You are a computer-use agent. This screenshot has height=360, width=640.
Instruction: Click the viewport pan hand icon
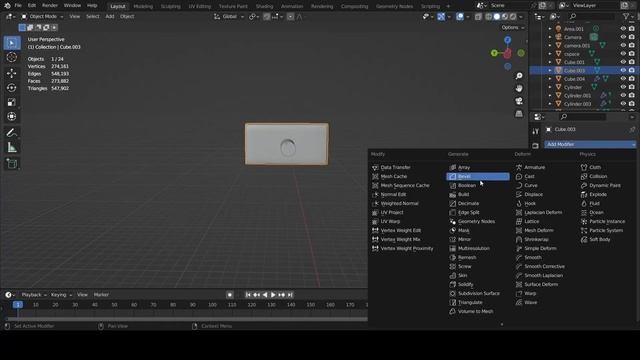pos(519,88)
